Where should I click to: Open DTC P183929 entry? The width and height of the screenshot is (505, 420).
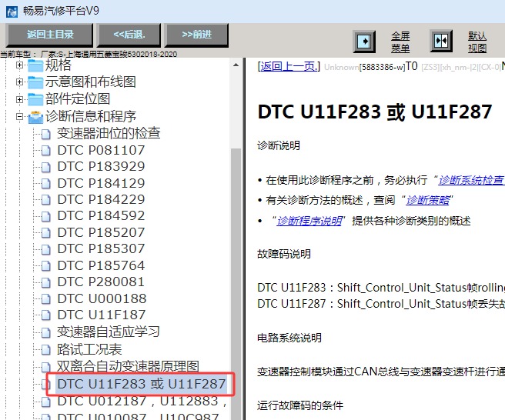101,166
